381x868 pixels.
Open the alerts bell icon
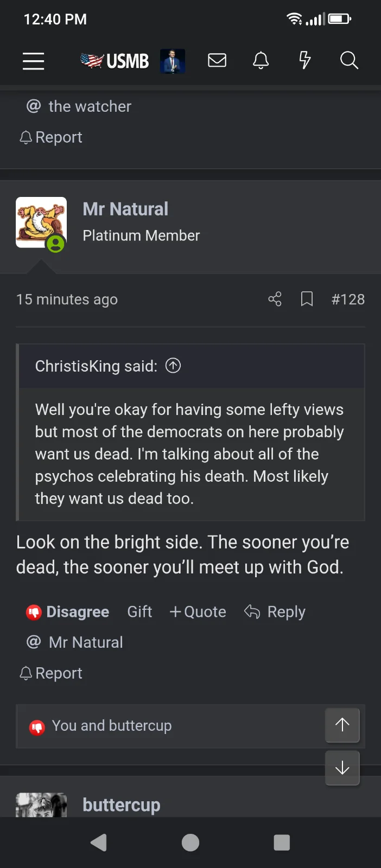pyautogui.click(x=261, y=60)
